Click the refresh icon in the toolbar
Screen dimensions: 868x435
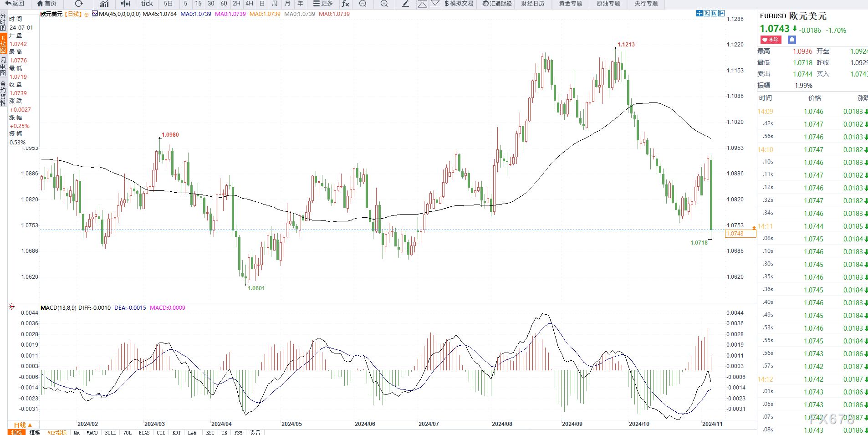(x=79, y=4)
